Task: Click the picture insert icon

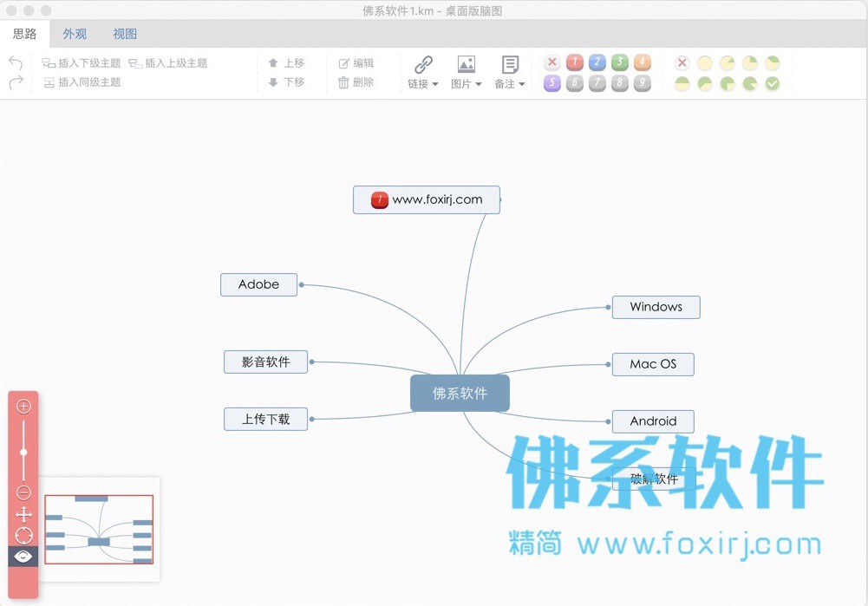Action: tap(467, 64)
